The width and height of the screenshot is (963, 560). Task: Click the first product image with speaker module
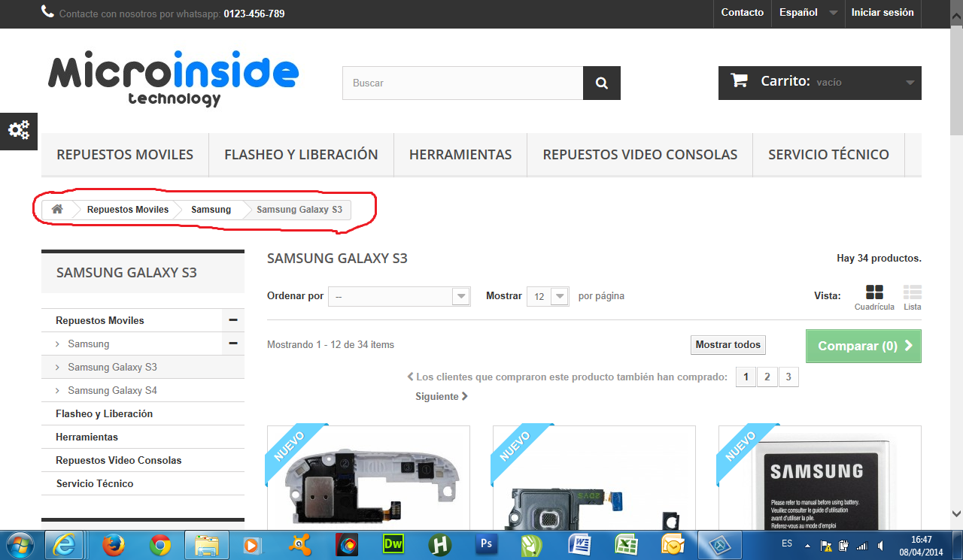pyautogui.click(x=369, y=477)
